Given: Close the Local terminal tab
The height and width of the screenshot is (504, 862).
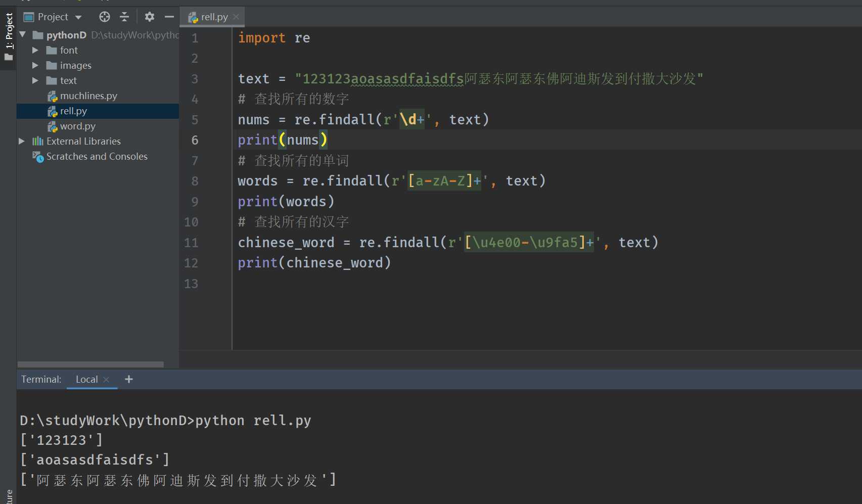Looking at the screenshot, I should click(106, 380).
